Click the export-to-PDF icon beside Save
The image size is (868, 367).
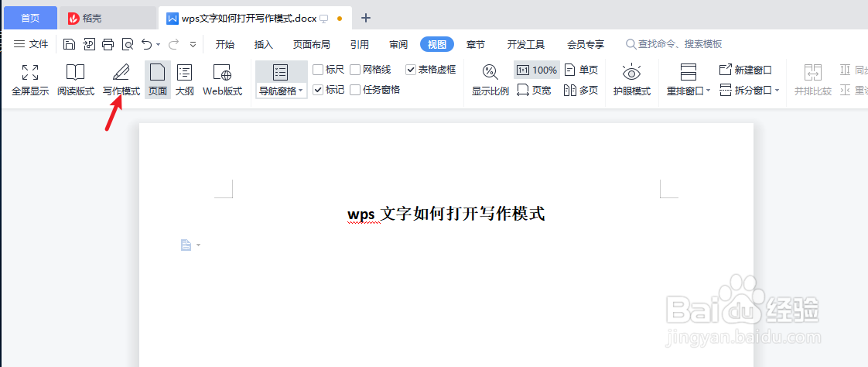coord(88,44)
